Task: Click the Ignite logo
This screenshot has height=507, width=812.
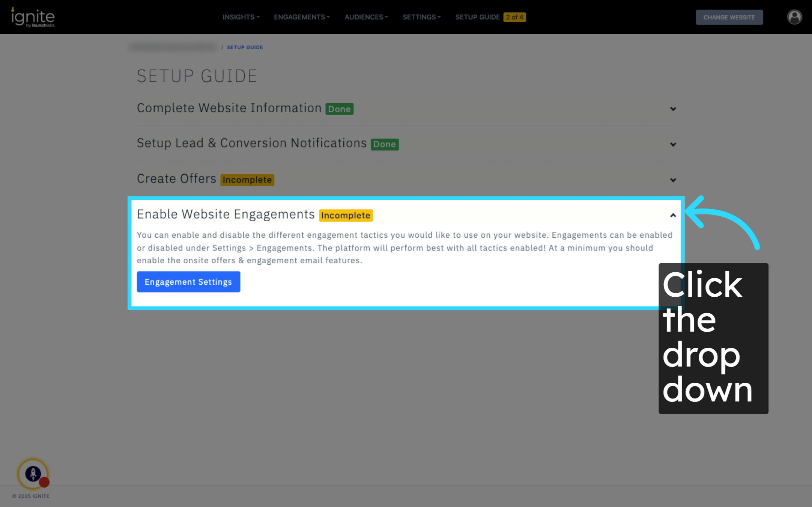Action: [x=33, y=17]
